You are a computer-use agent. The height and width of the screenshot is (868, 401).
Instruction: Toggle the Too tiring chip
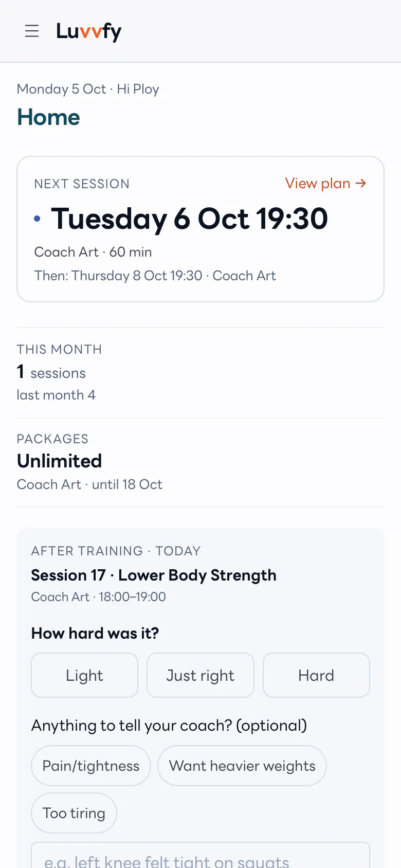tap(74, 813)
